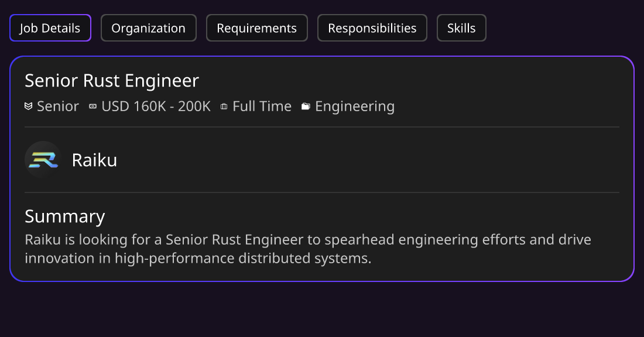This screenshot has height=337, width=644.
Task: Click the USD 160K - 200K salary text
Action: tap(156, 106)
